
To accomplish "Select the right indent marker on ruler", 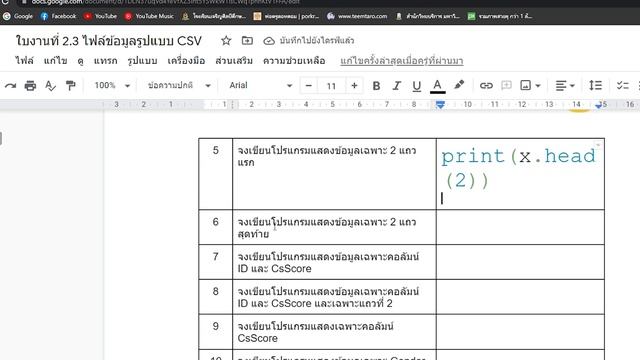I will (x=599, y=105).
